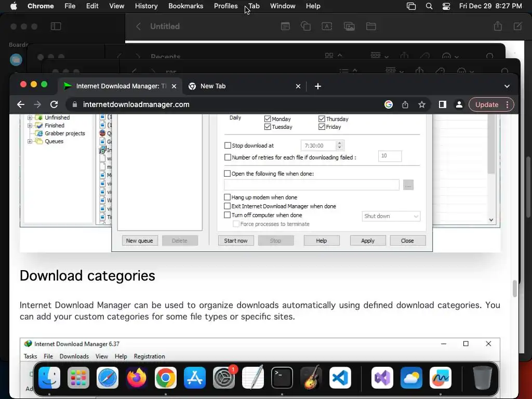Bookmark this page with the star
The width and height of the screenshot is (532, 399).
pyautogui.click(x=422, y=104)
